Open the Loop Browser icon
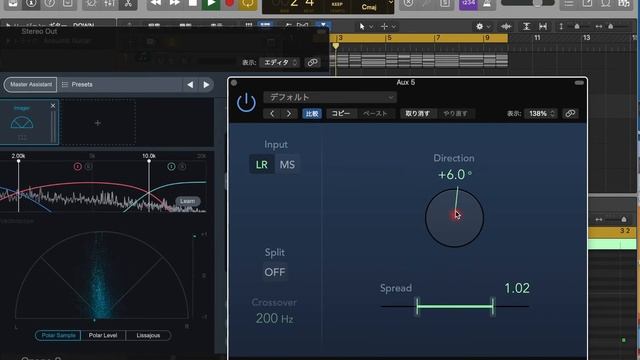Viewport: 640px width, 360px height. [x=606, y=4]
